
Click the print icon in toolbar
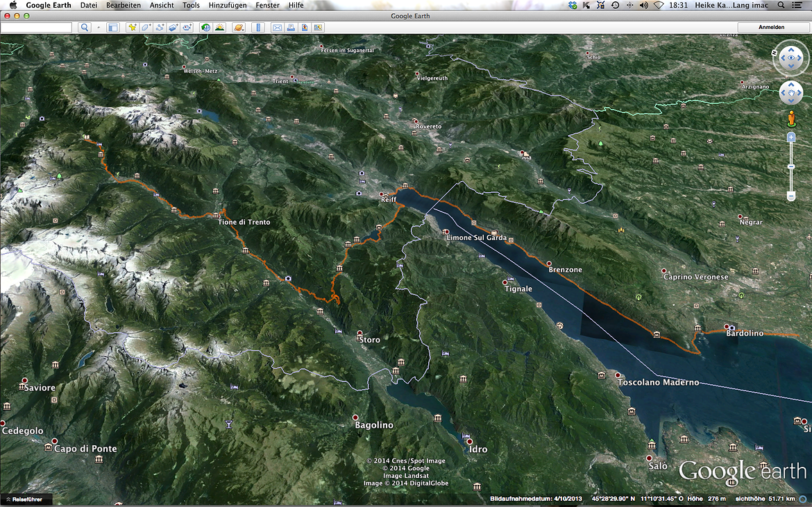coord(291,28)
